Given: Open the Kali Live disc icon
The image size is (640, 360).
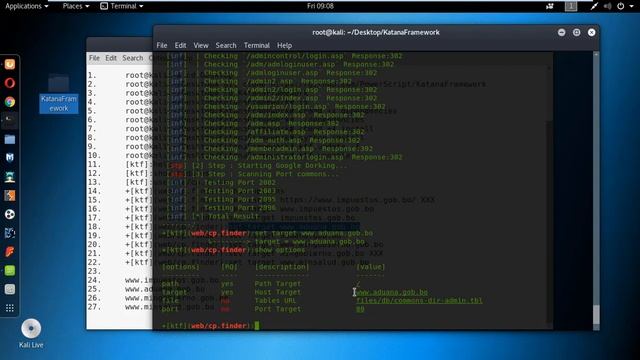Looking at the screenshot, I should coord(31,333).
